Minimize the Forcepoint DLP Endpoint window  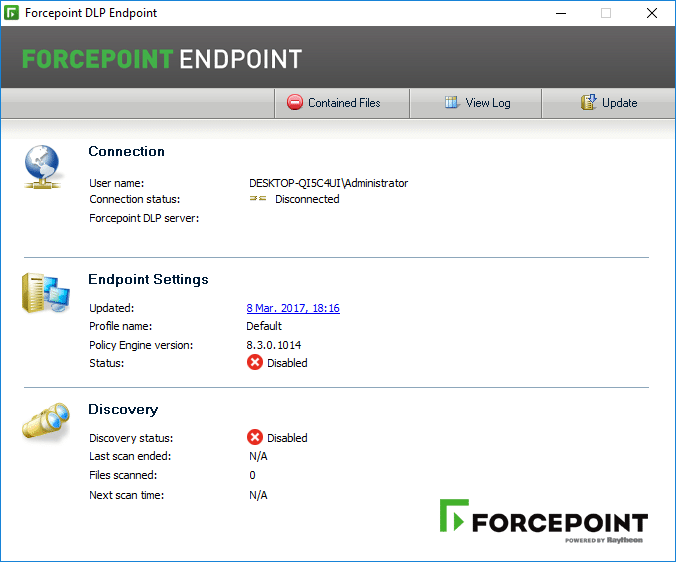(x=561, y=13)
